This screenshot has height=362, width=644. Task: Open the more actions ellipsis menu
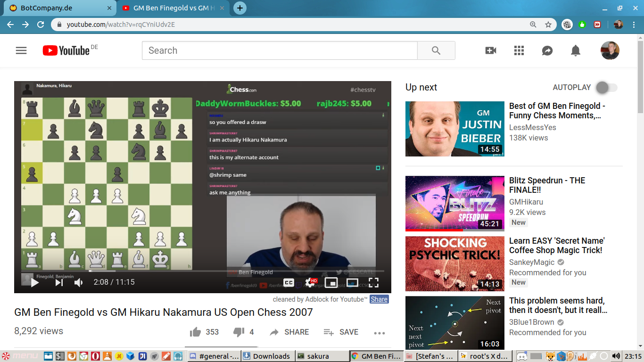[380, 333]
